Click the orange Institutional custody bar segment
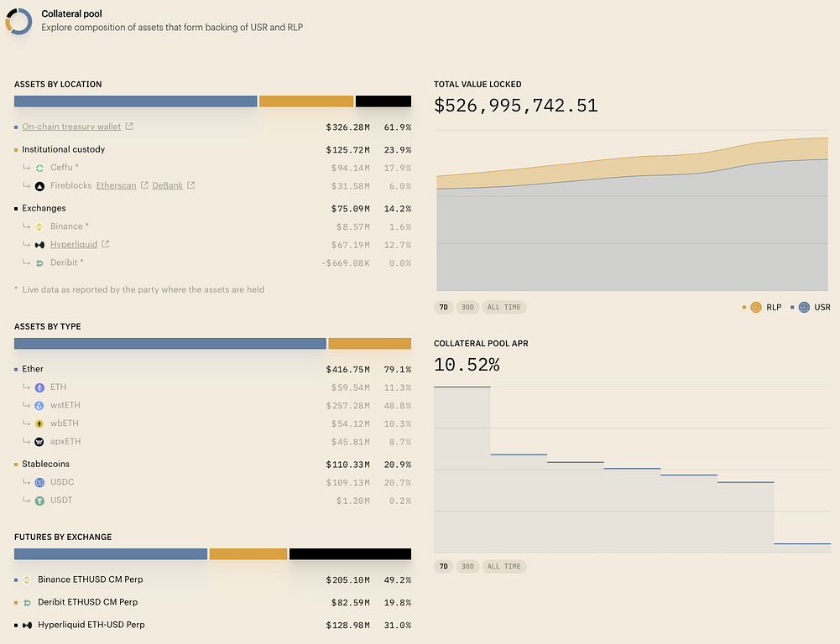 (x=306, y=101)
